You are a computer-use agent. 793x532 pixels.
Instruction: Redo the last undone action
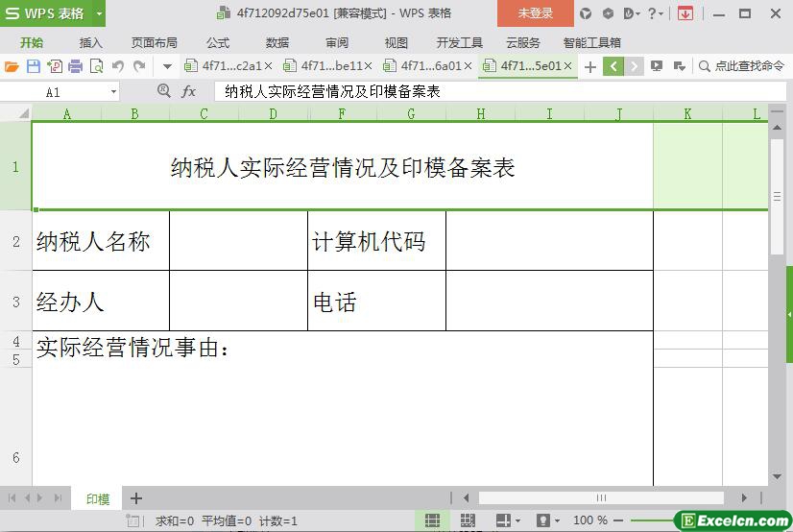pos(139,66)
